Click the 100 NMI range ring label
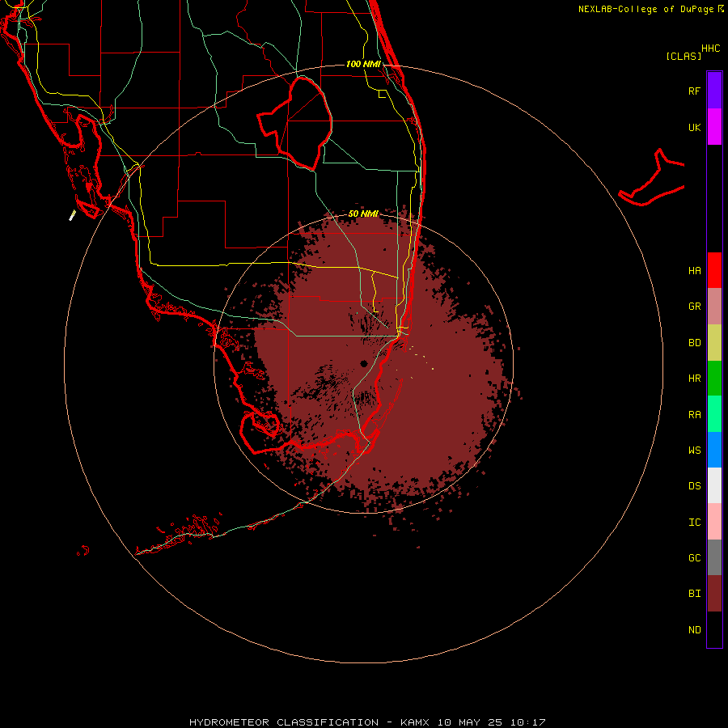 coord(363,64)
